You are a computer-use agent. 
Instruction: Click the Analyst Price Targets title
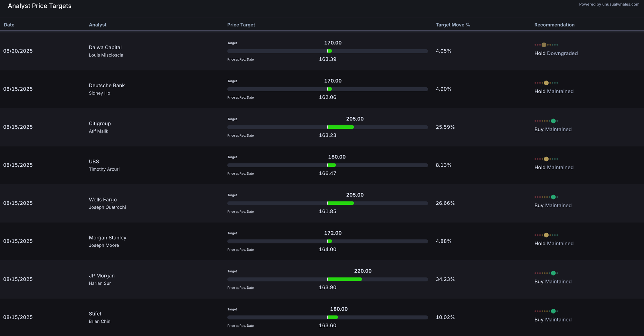click(40, 6)
